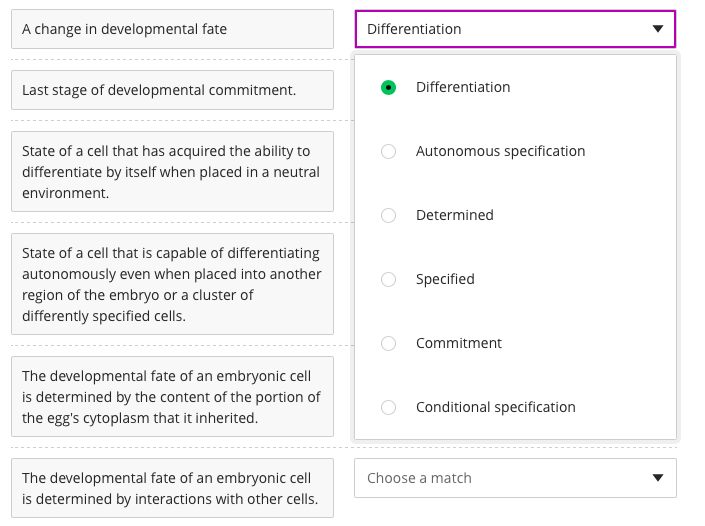Screen dimensions: 705x526
Task: Click the 'neutral environment' definition box
Action: tap(172, 172)
